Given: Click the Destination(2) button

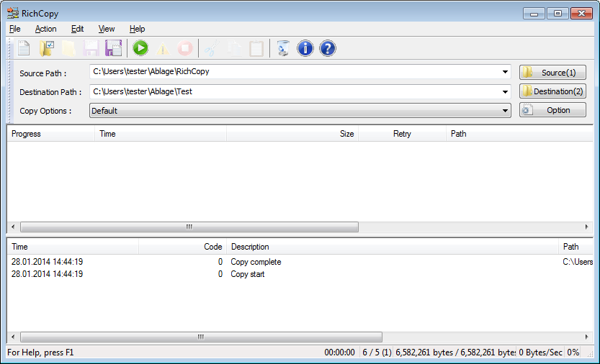Looking at the screenshot, I should [552, 91].
